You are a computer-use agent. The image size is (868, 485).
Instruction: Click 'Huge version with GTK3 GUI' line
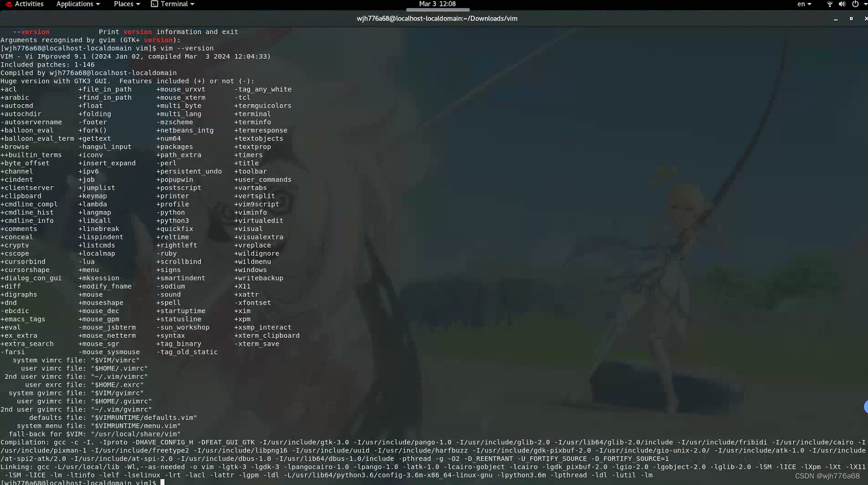[127, 81]
